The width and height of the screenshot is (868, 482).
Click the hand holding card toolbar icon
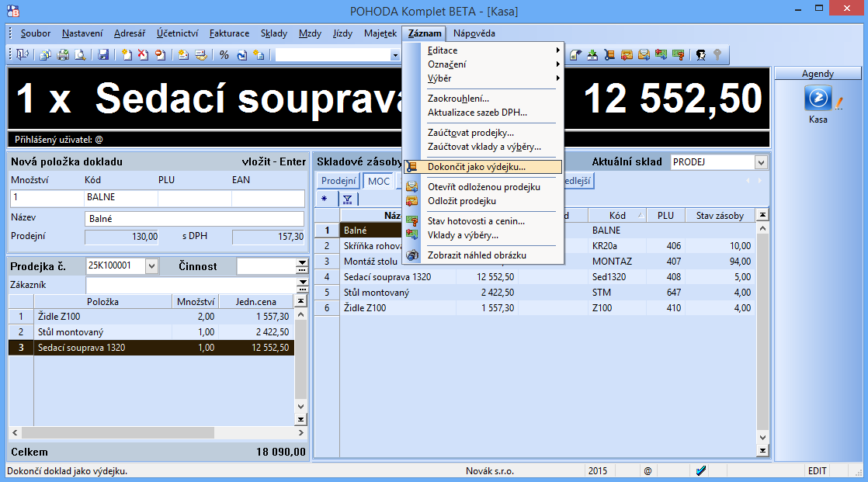201,55
